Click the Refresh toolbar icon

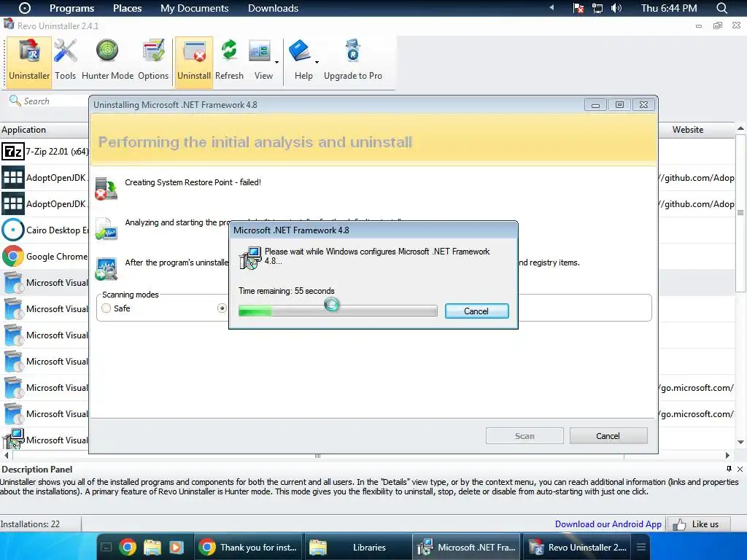point(229,61)
